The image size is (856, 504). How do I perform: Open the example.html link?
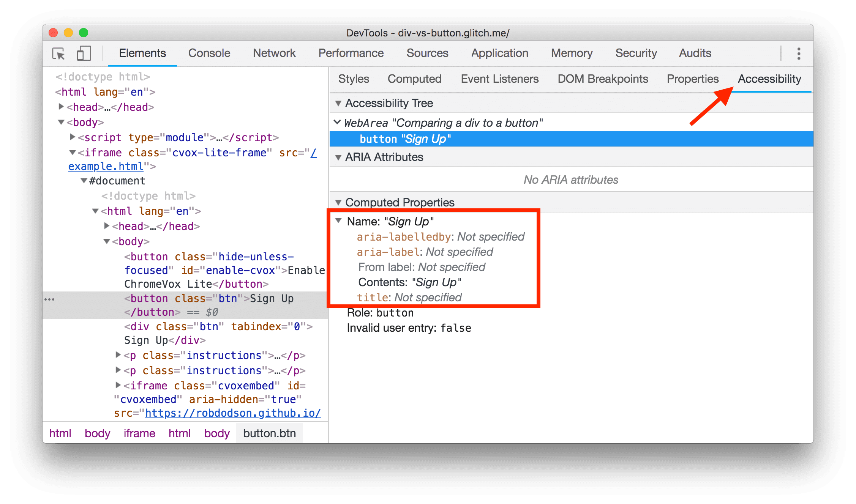pyautogui.click(x=106, y=166)
